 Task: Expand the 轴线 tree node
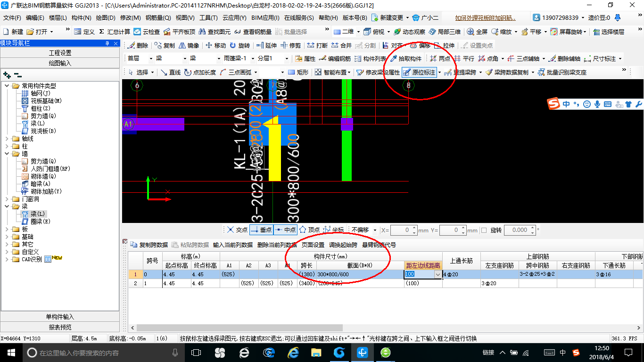point(7,139)
